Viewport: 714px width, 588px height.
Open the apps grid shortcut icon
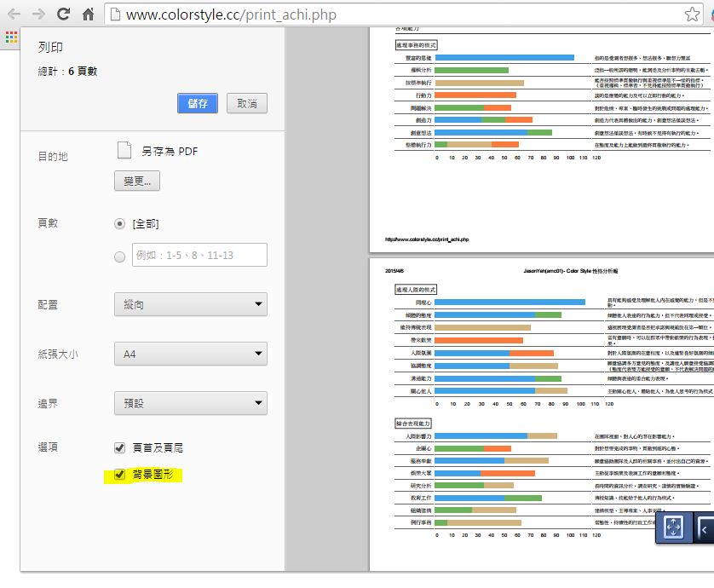[11, 37]
